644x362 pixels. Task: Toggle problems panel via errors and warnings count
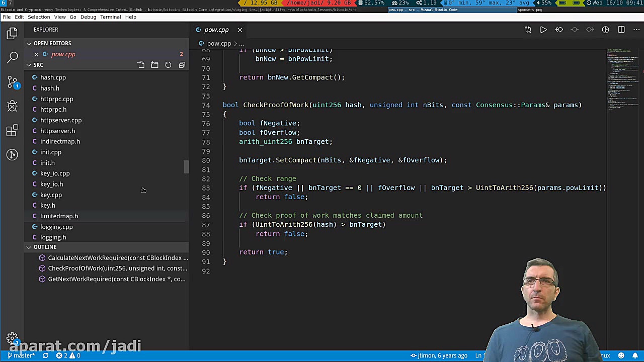[68, 355]
